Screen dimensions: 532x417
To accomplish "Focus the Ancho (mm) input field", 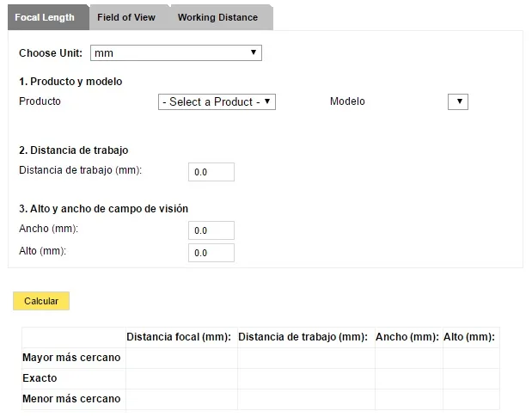I will click(211, 230).
